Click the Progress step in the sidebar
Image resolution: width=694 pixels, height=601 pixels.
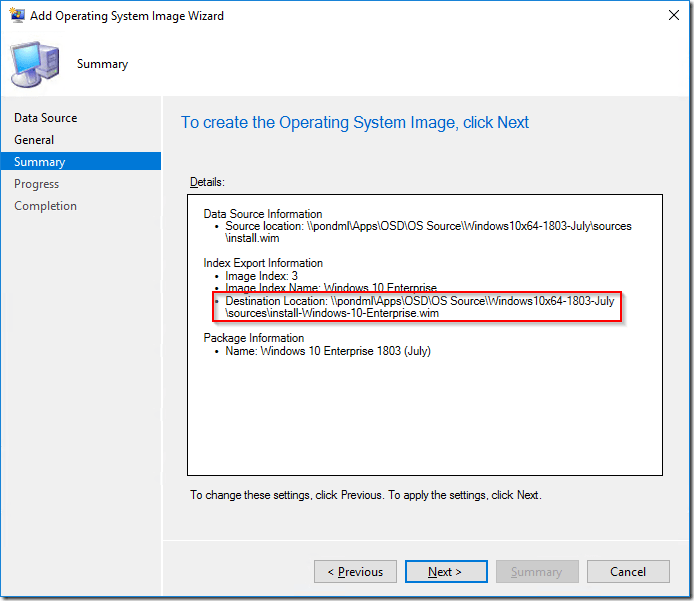tap(36, 184)
